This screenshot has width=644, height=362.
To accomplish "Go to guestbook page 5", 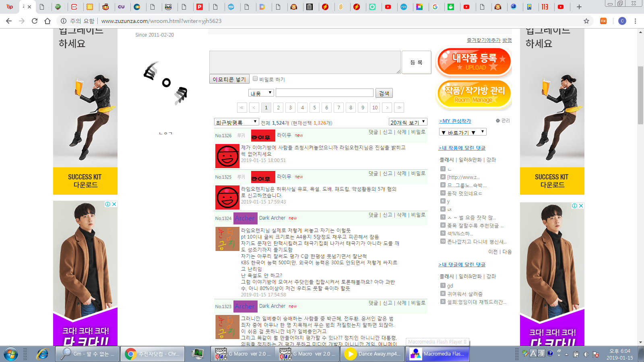I will click(x=314, y=107).
